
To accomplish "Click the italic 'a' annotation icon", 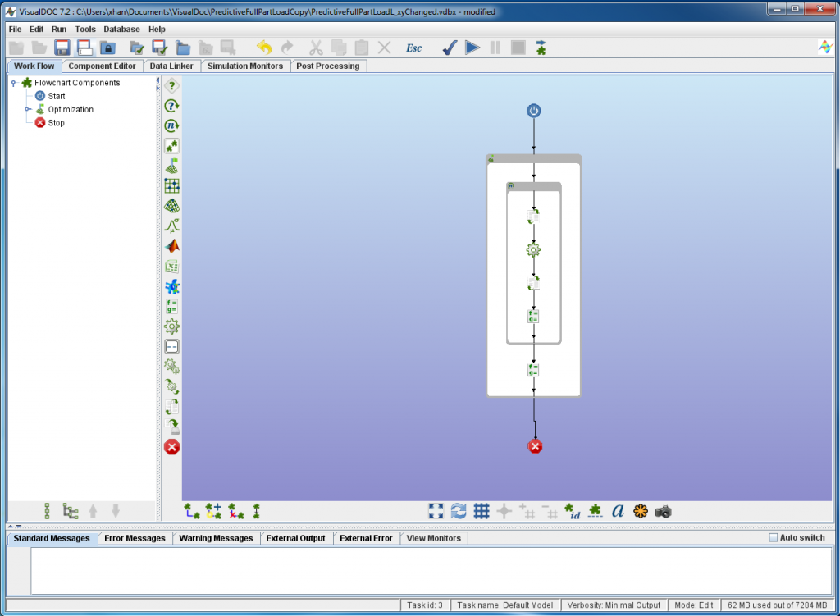I will coord(618,510).
